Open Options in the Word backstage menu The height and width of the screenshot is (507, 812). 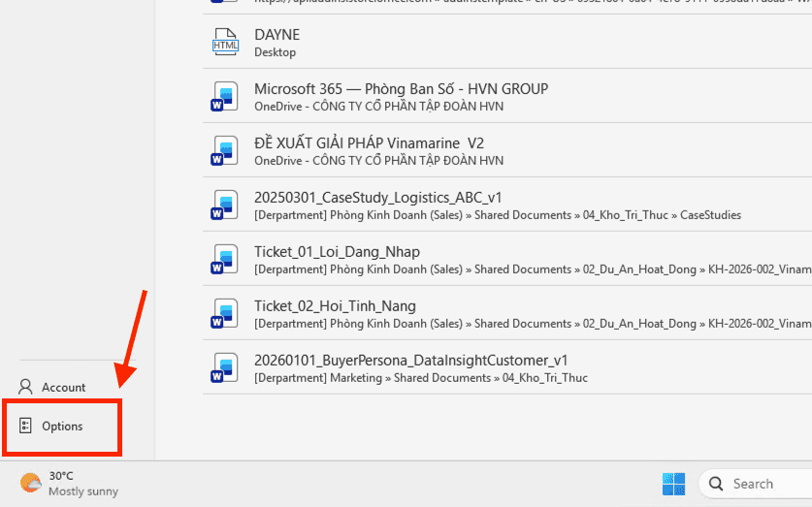(x=62, y=427)
